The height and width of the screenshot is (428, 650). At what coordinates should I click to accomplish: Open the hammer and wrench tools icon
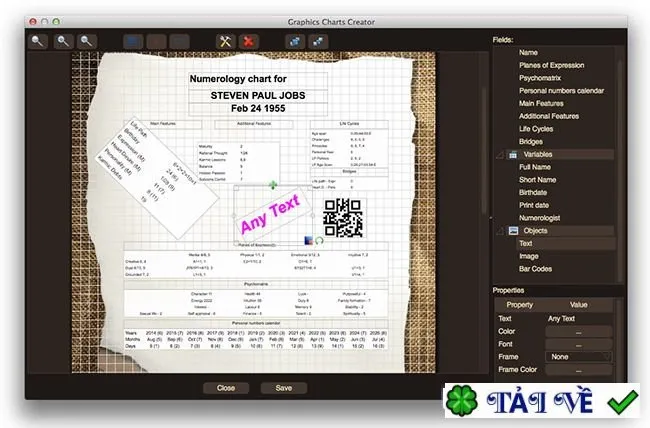tap(226, 41)
